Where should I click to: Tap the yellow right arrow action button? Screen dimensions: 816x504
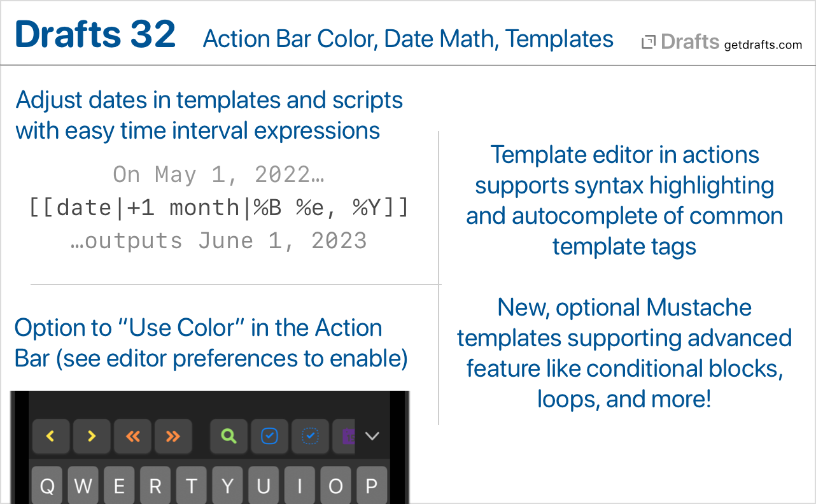[x=92, y=436]
